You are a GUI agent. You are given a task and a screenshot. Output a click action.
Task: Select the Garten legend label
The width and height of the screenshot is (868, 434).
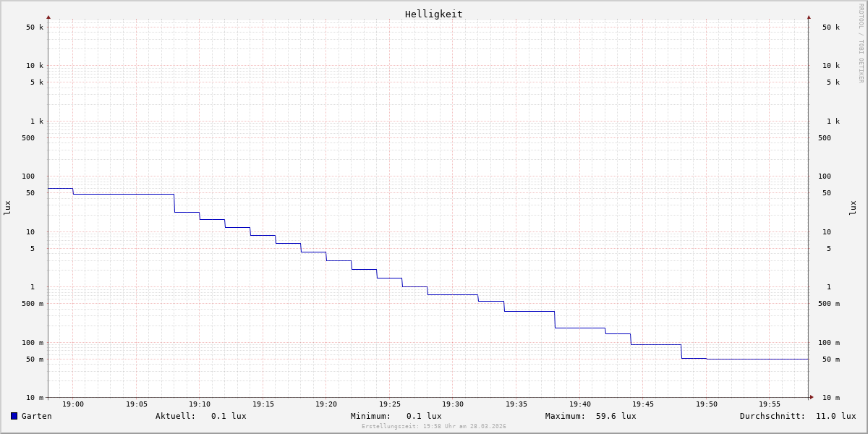click(x=36, y=416)
